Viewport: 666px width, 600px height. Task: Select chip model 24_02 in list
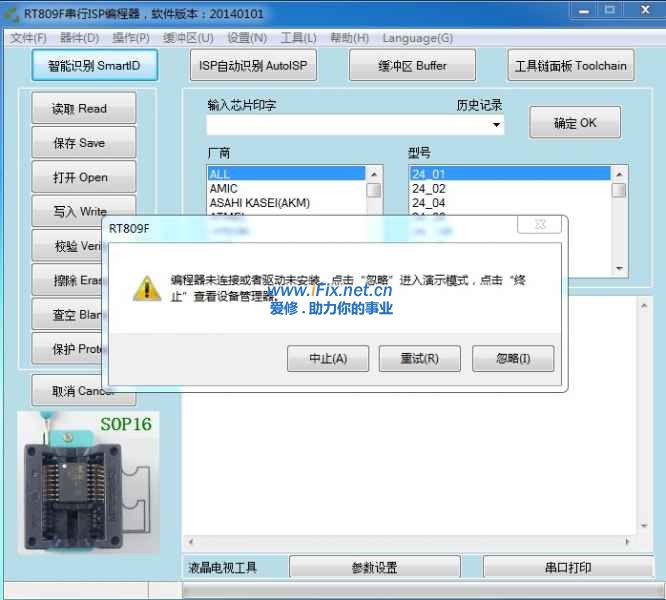(429, 188)
